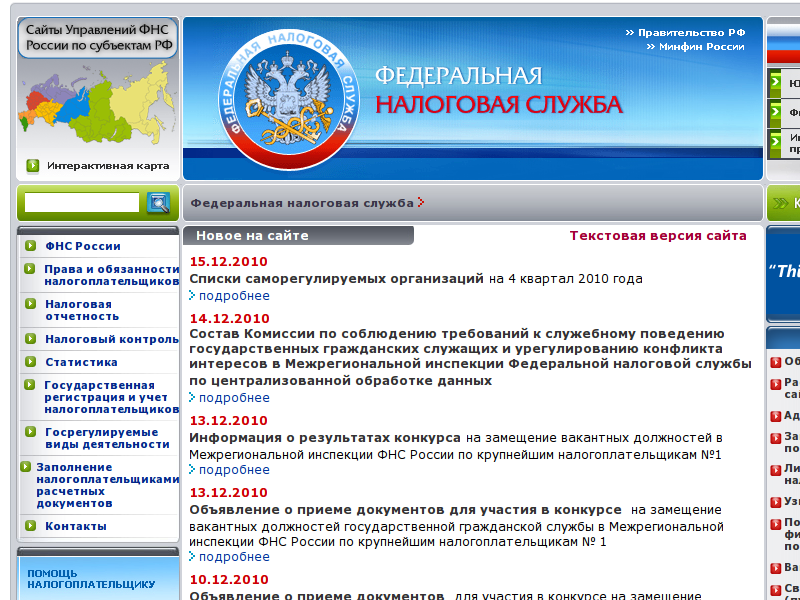The height and width of the screenshot is (600, 800).
Task: Click the red chevron after the breadcrumb
Action: click(x=421, y=203)
